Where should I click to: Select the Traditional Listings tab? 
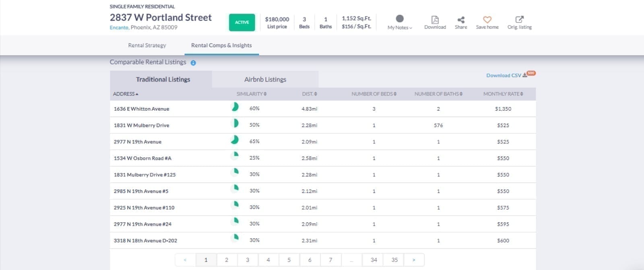pos(163,79)
